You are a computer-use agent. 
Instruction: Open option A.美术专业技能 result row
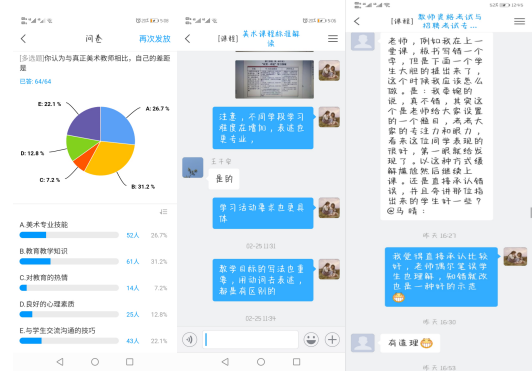point(93,230)
